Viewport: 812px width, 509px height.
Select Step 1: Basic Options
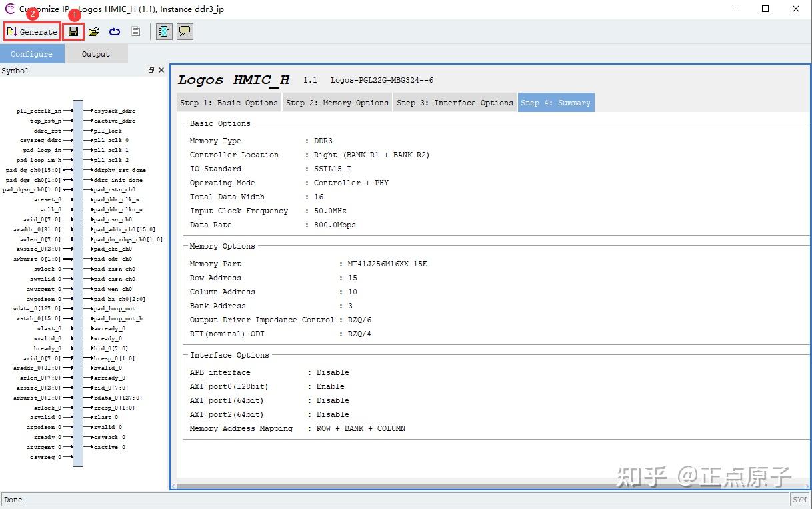229,102
